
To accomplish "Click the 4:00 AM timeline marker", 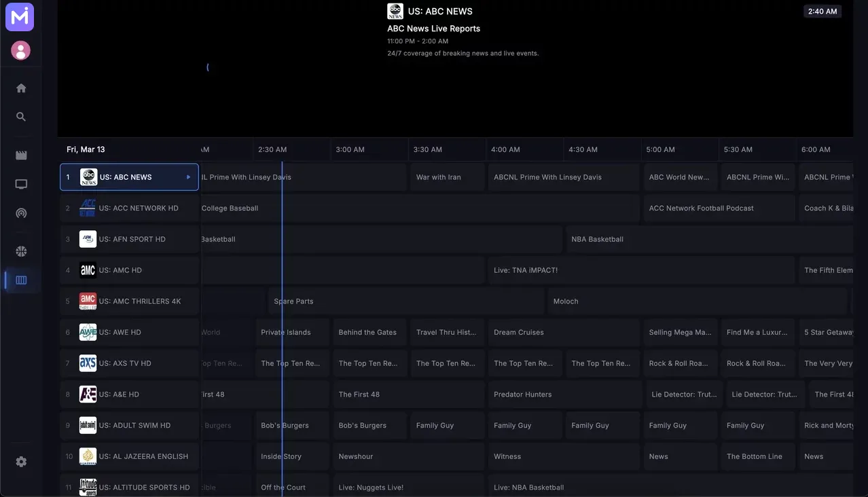I will pyautogui.click(x=505, y=149).
